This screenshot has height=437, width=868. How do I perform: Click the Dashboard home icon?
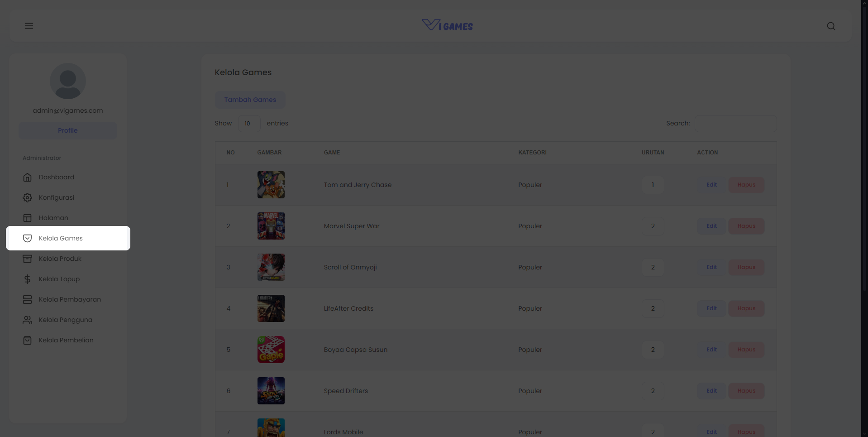coord(28,177)
